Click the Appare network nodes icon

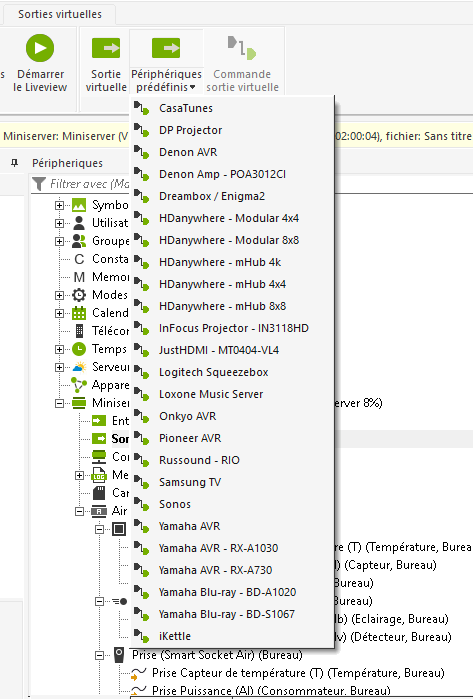click(x=79, y=385)
